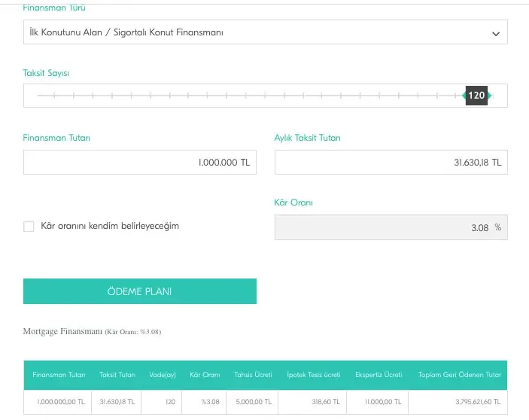Focus the Finansman Tutarı input field

[x=140, y=162]
